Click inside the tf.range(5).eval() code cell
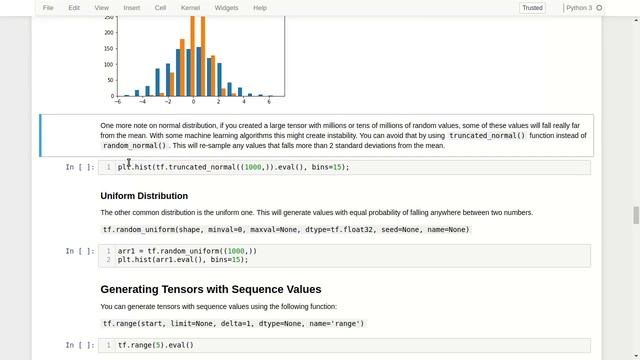The height and width of the screenshot is (360, 640). click(x=344, y=345)
